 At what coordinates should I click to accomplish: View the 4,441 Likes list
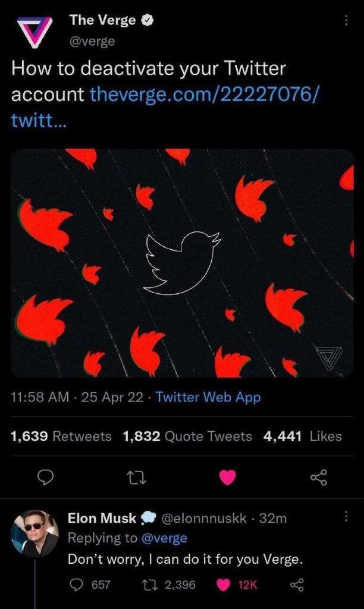pos(302,436)
